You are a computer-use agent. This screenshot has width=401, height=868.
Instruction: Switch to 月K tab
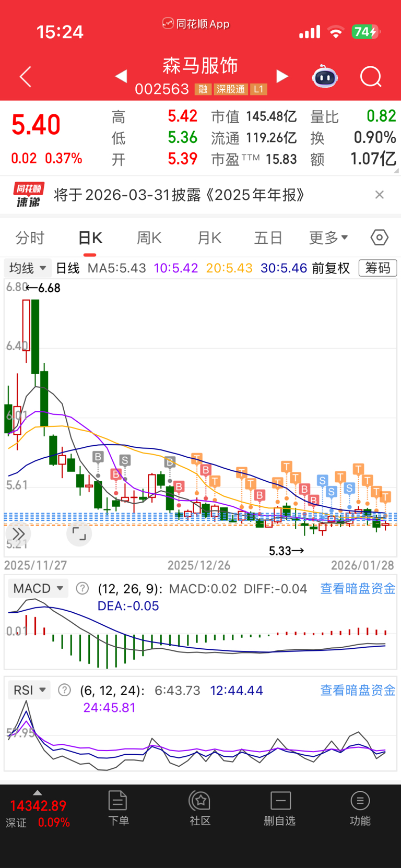tap(209, 238)
